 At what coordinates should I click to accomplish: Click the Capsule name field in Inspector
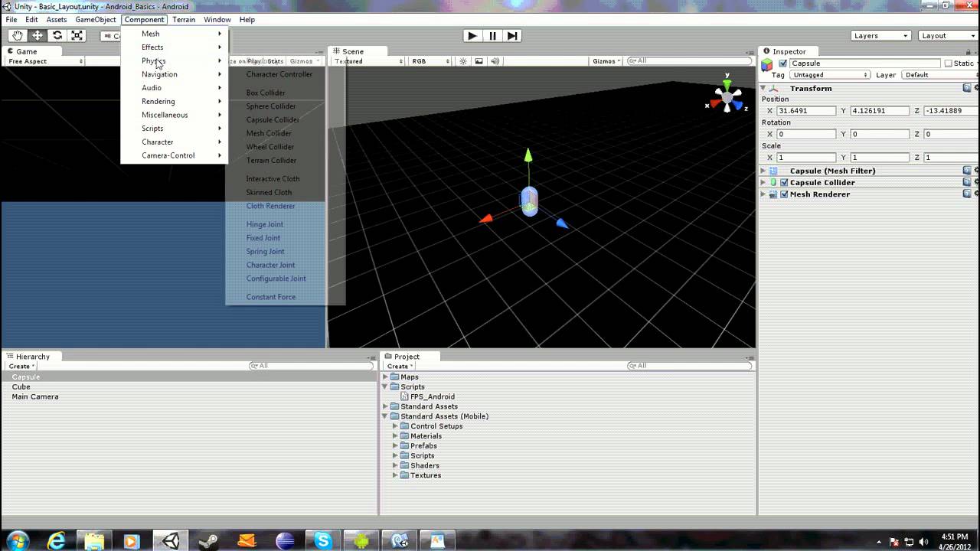(x=864, y=64)
